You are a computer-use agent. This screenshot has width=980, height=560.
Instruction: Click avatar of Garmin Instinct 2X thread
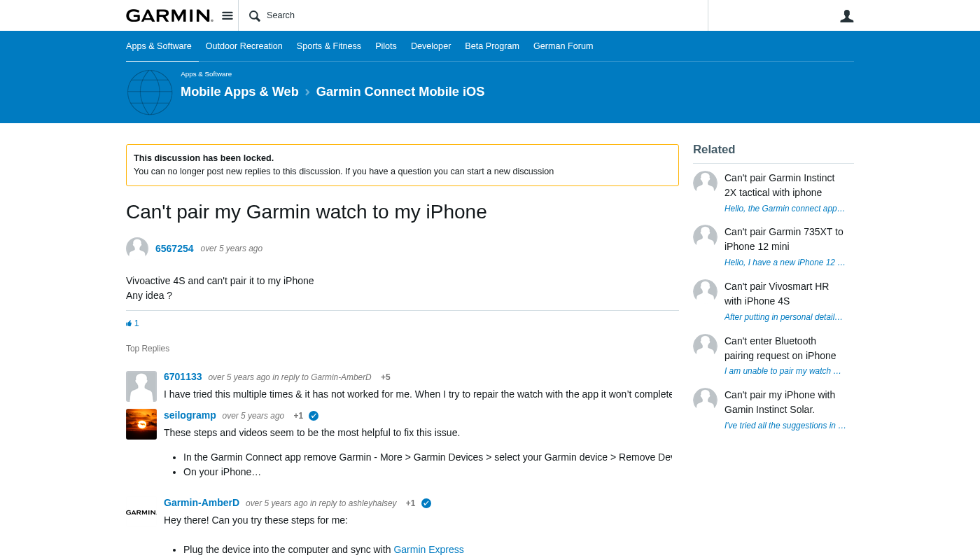[x=705, y=183]
